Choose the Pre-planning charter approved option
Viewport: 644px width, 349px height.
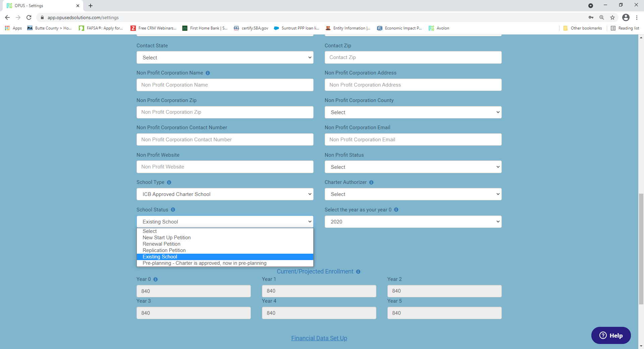pyautogui.click(x=225, y=263)
